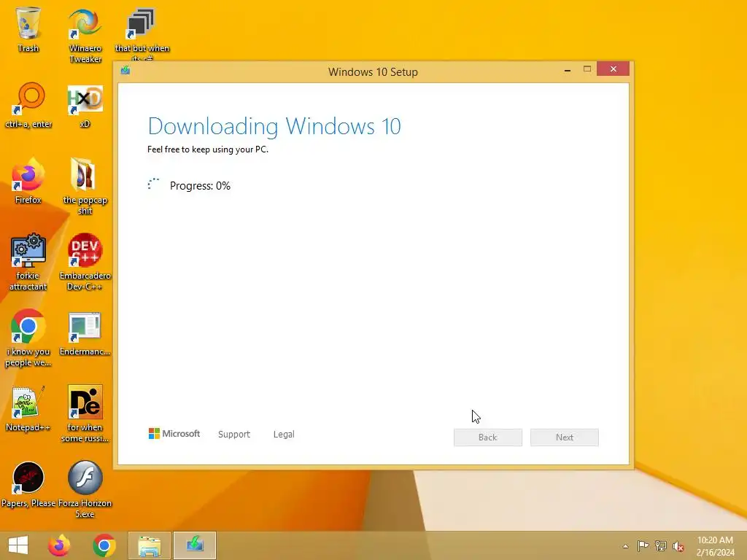This screenshot has width=747, height=560.
Task: Select the 'for when some russi...' shortcut
Action: click(85, 413)
